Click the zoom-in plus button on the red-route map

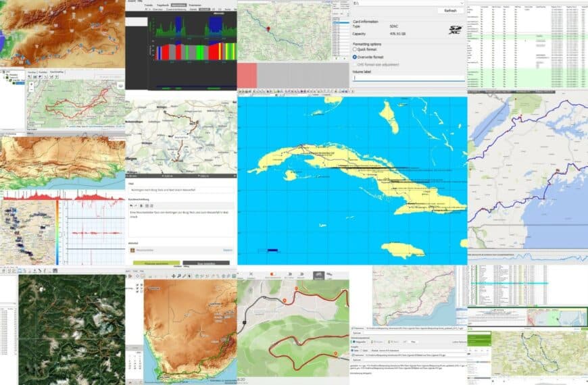tap(31, 84)
